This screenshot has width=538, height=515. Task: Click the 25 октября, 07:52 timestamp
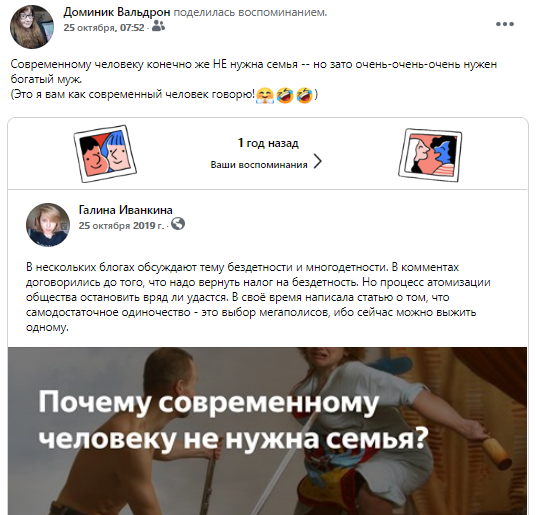pyautogui.click(x=104, y=27)
